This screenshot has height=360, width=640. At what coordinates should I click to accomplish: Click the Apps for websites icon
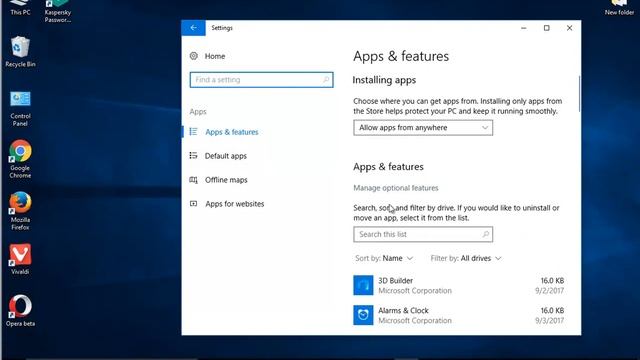pyautogui.click(x=193, y=203)
